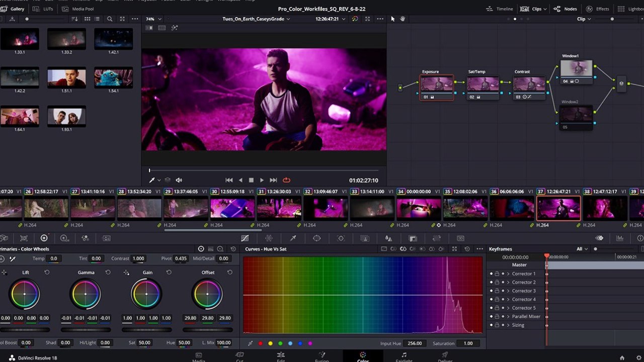
Task: Reset the Offset color wheel
Action: click(x=229, y=272)
